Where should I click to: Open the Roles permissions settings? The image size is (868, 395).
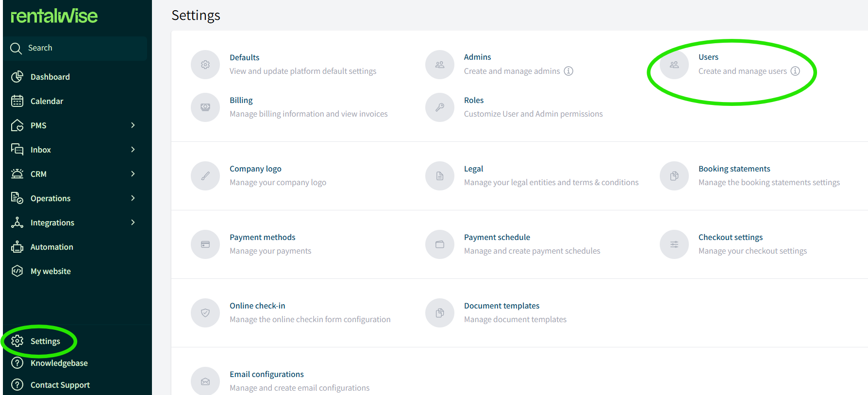point(474,100)
